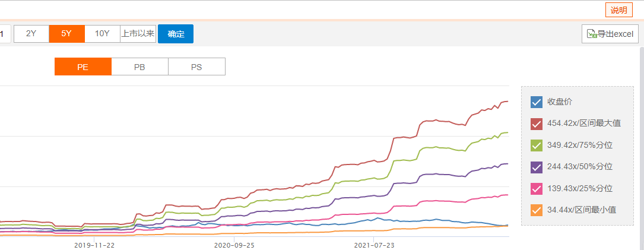This screenshot has height=250, width=644.
Task: Click the 2020-09-25 date label on axis
Action: [x=234, y=245]
